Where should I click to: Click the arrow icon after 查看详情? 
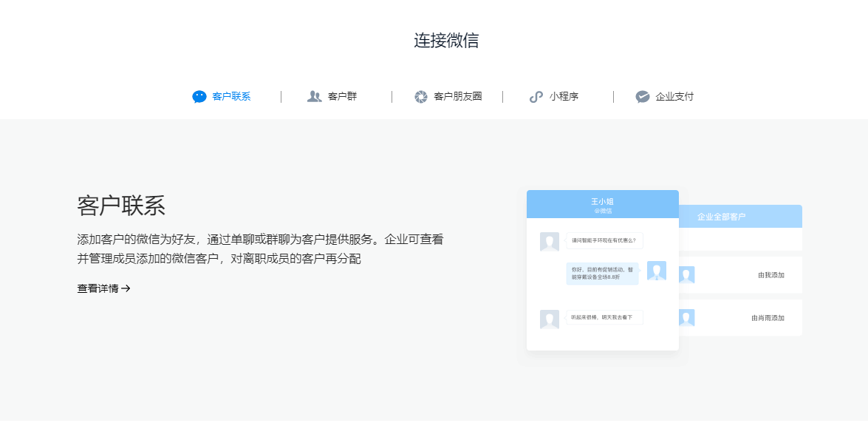(126, 288)
